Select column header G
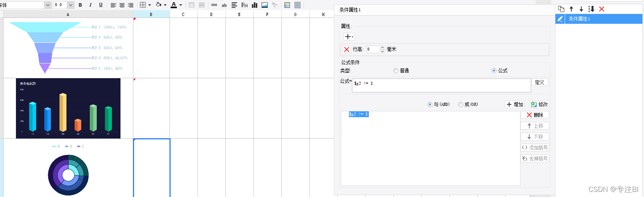Image resolution: width=644 pixels, height=197 pixels. coord(295,14)
